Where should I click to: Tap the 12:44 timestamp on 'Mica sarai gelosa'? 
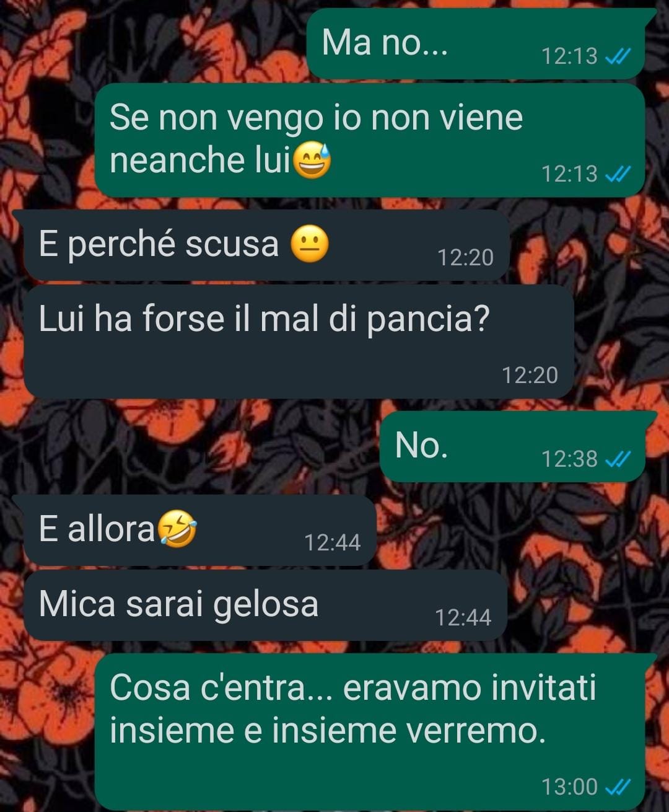coord(463,618)
